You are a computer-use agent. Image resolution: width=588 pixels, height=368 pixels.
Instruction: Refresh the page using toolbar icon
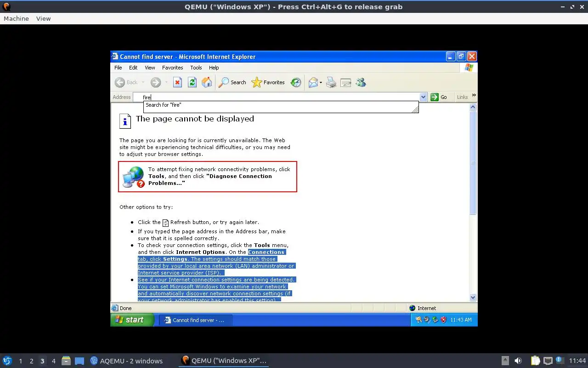click(192, 82)
